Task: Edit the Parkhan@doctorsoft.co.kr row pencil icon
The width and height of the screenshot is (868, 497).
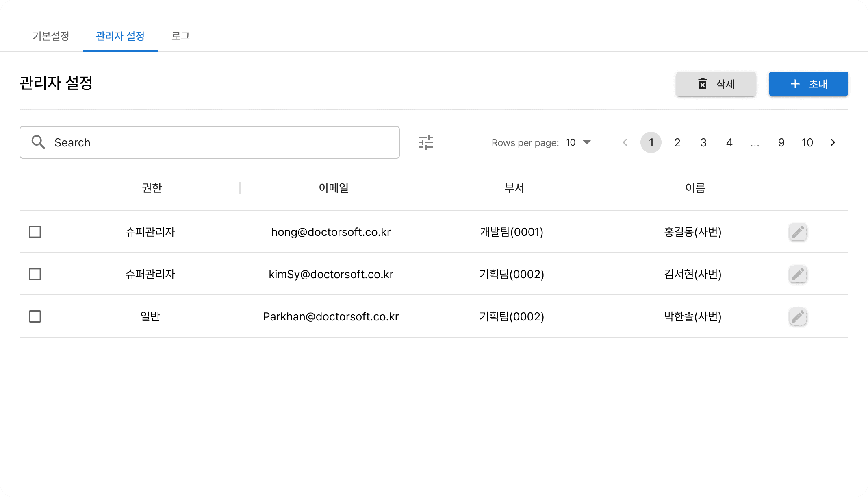Action: point(798,316)
